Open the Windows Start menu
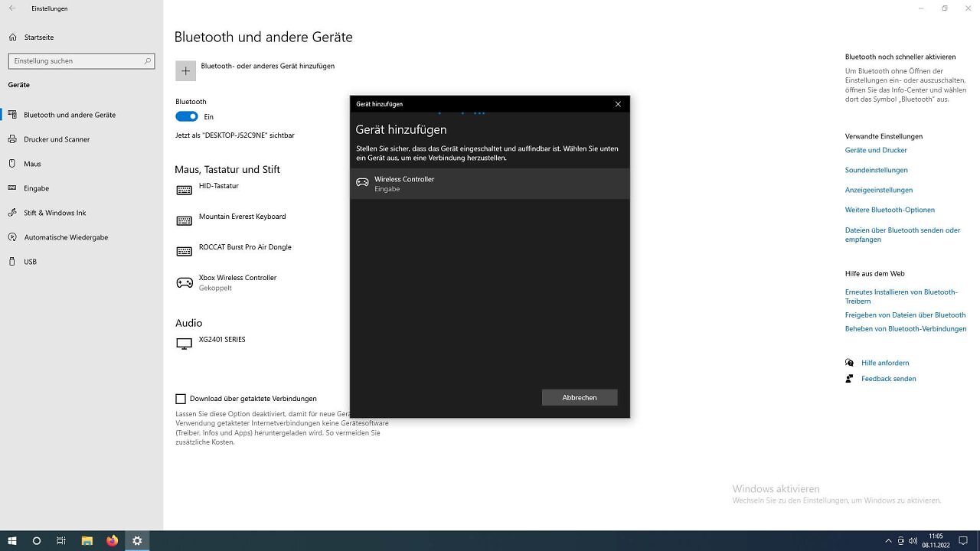Image resolution: width=980 pixels, height=551 pixels. pyautogui.click(x=12, y=540)
